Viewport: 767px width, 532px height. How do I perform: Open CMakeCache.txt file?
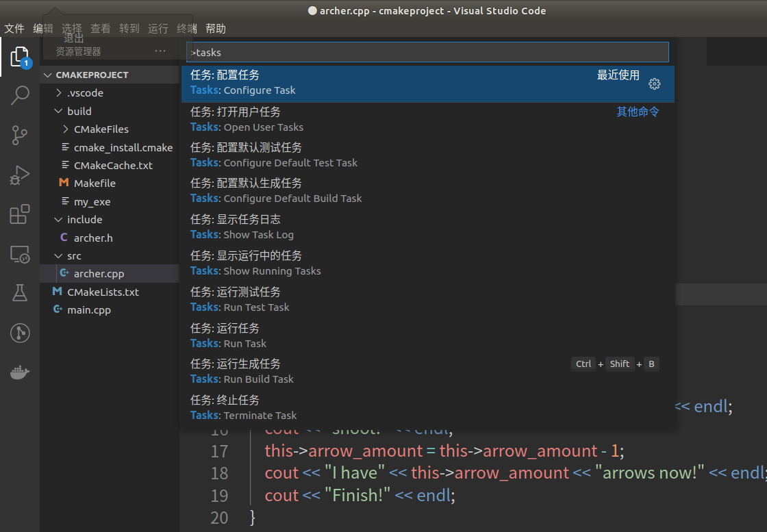[x=110, y=165]
